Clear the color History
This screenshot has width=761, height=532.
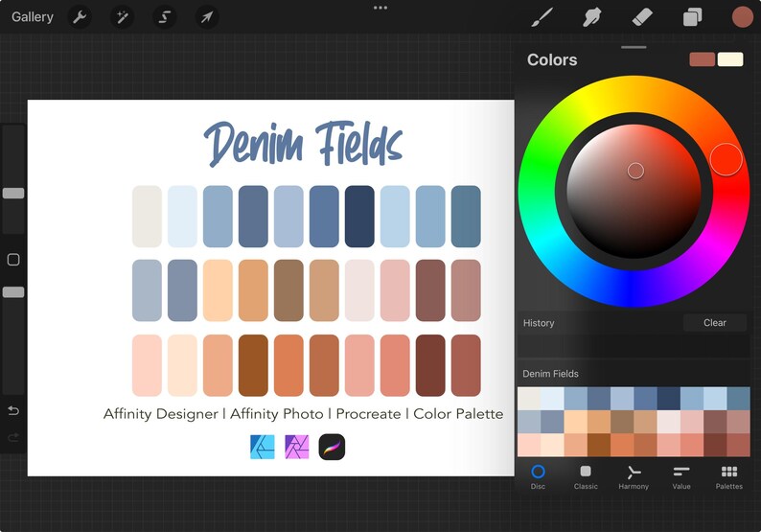(715, 323)
